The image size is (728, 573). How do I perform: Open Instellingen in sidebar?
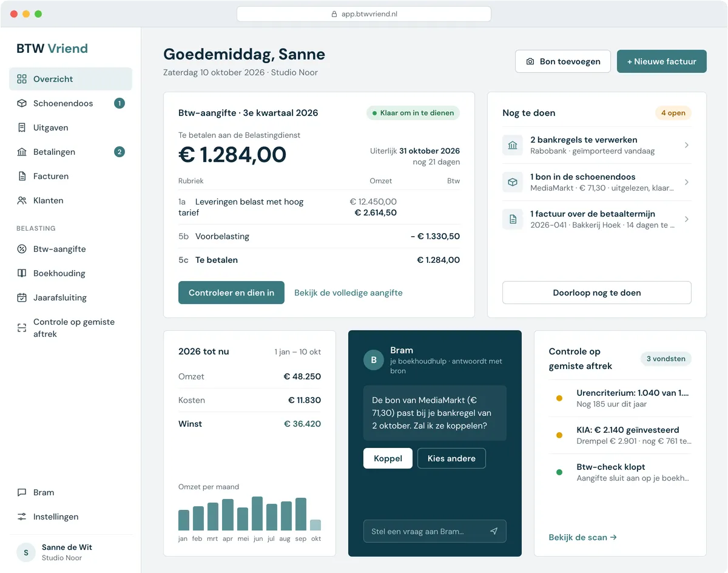click(x=70, y=517)
